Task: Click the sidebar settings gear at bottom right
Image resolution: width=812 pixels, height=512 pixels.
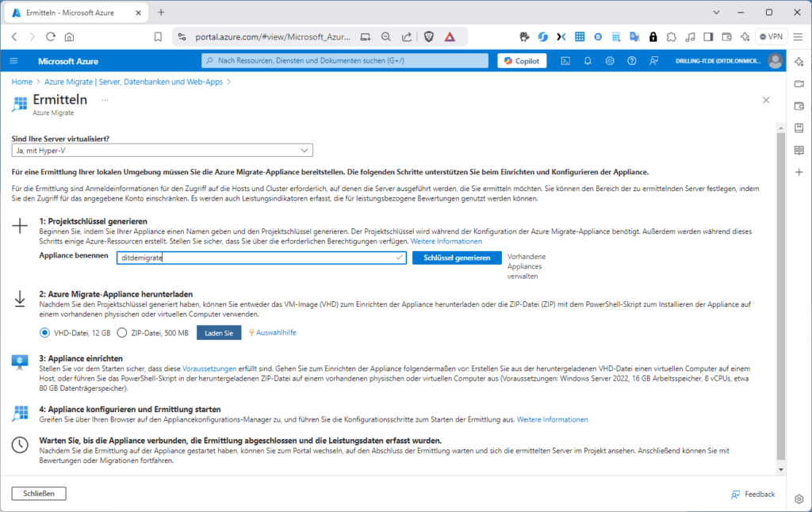Action: [x=799, y=499]
